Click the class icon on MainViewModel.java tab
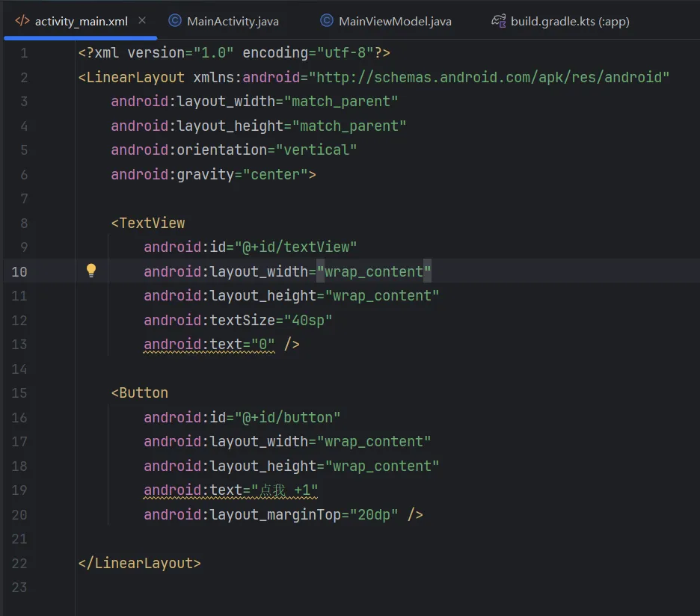The height and width of the screenshot is (616, 700). click(x=326, y=21)
